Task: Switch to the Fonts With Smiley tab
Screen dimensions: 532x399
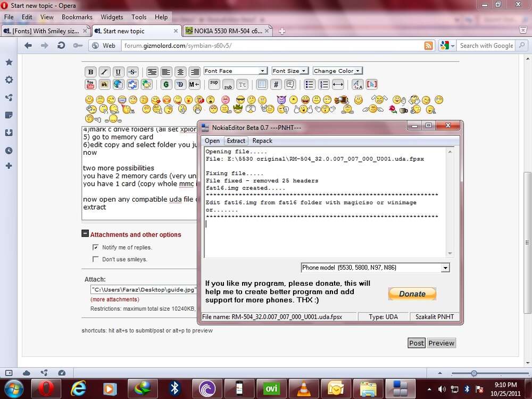Action: point(46,31)
